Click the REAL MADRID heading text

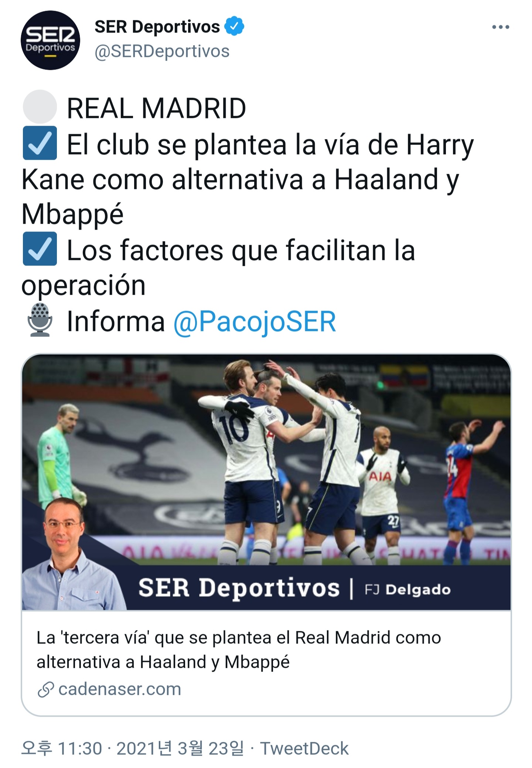156,108
